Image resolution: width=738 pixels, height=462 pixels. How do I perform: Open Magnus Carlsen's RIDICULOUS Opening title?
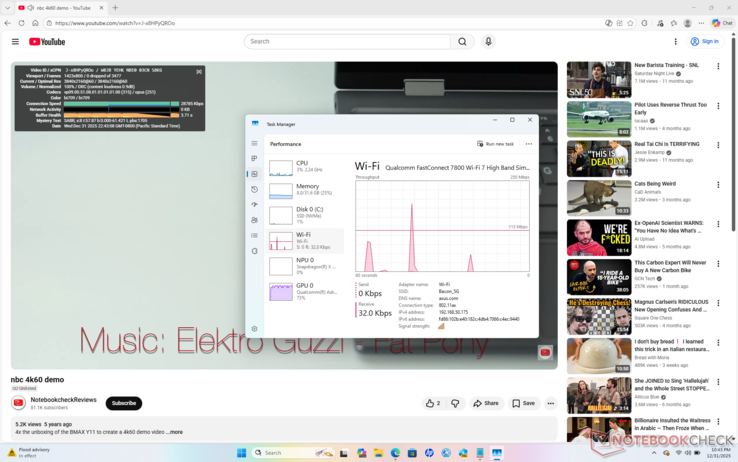671,306
